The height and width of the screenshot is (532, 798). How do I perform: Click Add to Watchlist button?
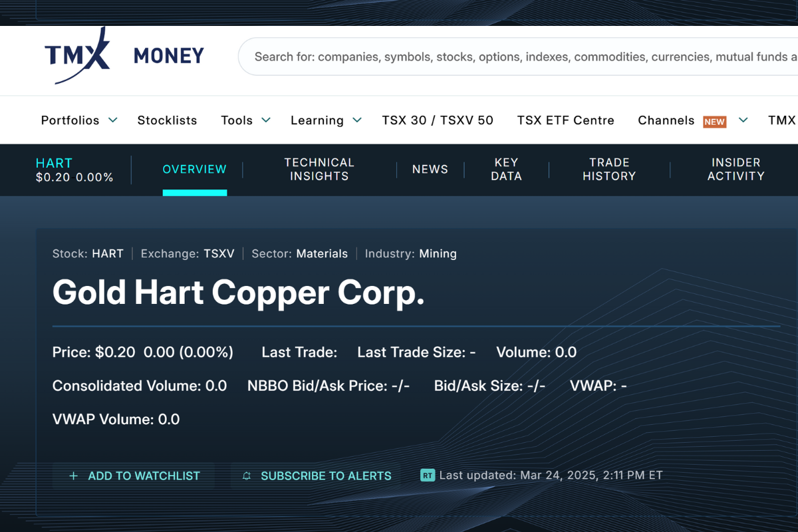pyautogui.click(x=135, y=476)
